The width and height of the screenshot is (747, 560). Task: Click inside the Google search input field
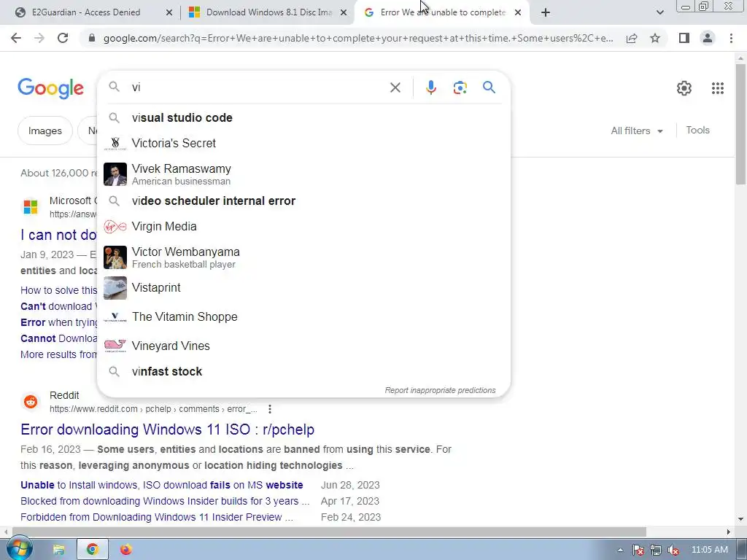258,87
